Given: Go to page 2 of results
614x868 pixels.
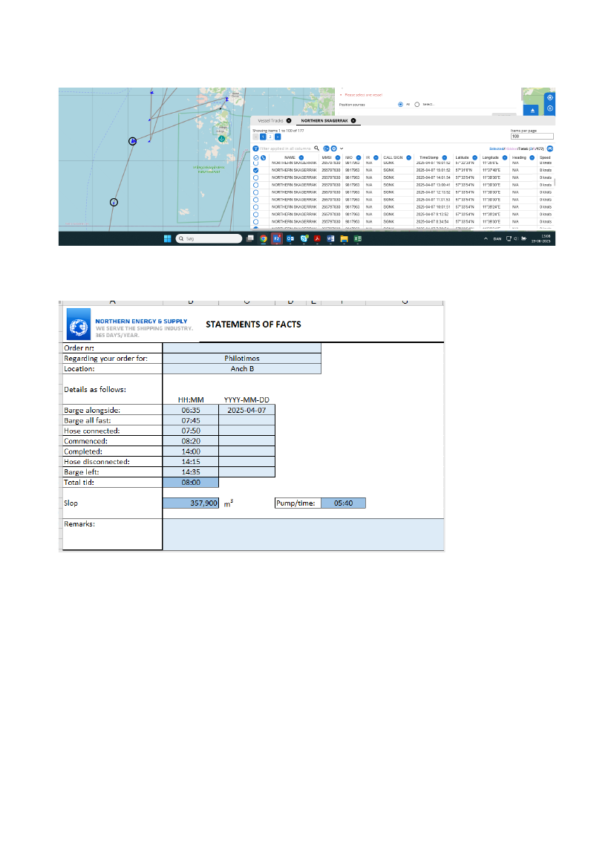Looking at the screenshot, I should [270, 137].
